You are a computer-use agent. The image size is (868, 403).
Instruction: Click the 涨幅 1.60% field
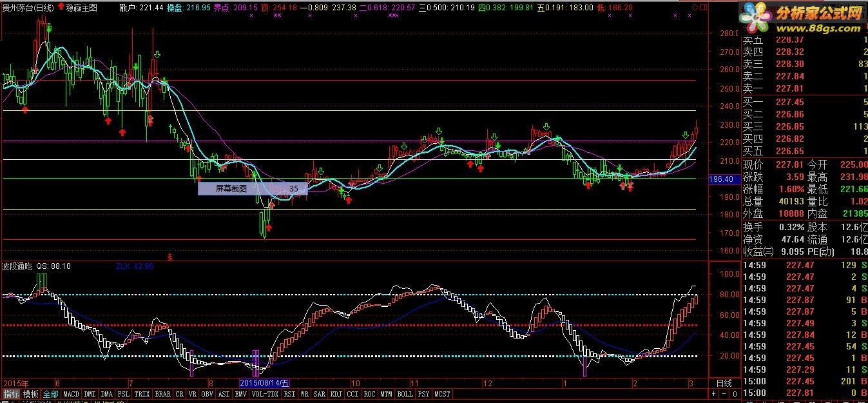point(773,189)
